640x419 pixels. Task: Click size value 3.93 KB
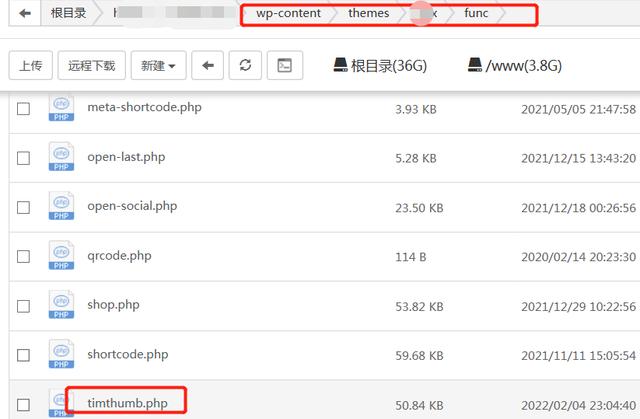tap(416, 109)
